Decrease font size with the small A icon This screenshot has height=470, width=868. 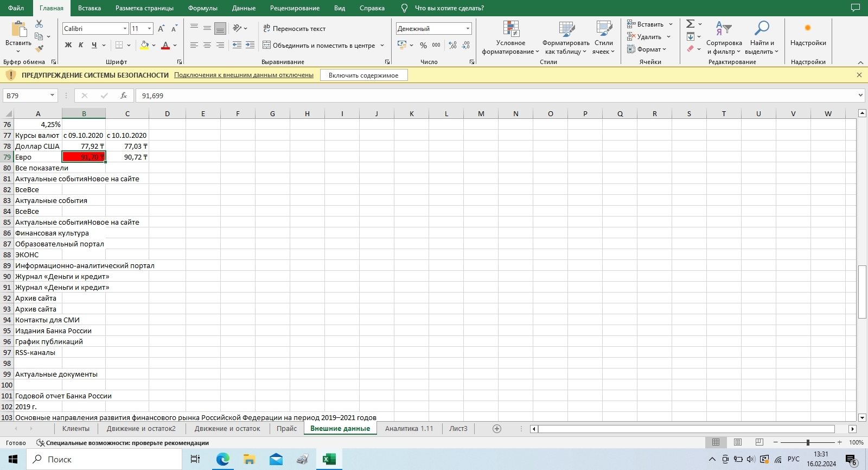[x=174, y=29]
